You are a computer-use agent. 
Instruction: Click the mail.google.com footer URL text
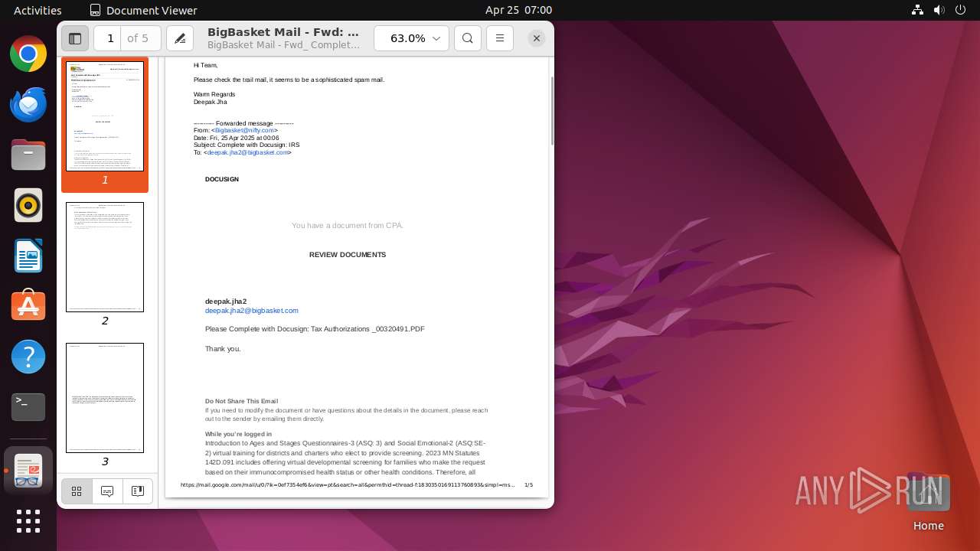tap(348, 485)
